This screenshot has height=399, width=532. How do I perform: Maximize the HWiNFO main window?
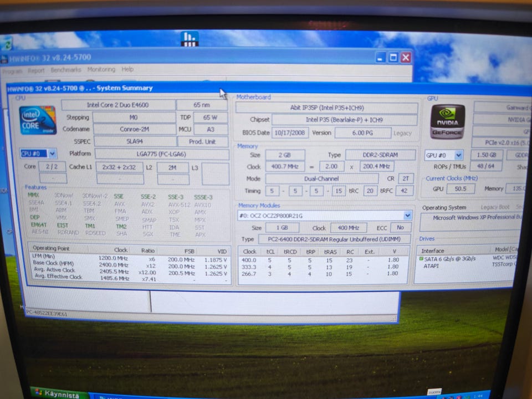pyautogui.click(x=393, y=58)
